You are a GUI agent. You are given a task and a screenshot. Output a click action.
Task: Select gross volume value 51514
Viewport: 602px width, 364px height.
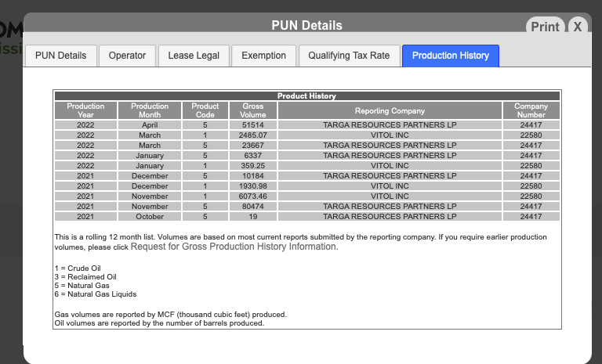coord(253,125)
